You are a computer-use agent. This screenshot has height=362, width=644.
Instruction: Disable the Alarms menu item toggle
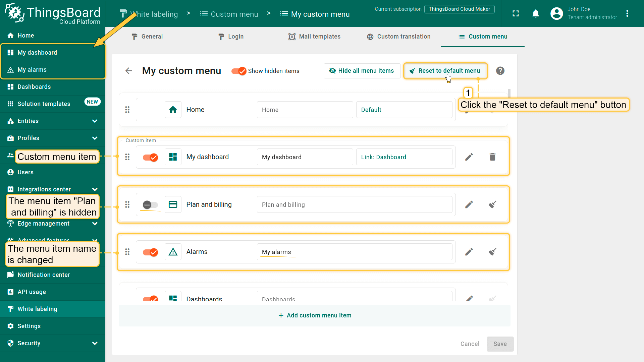point(150,252)
